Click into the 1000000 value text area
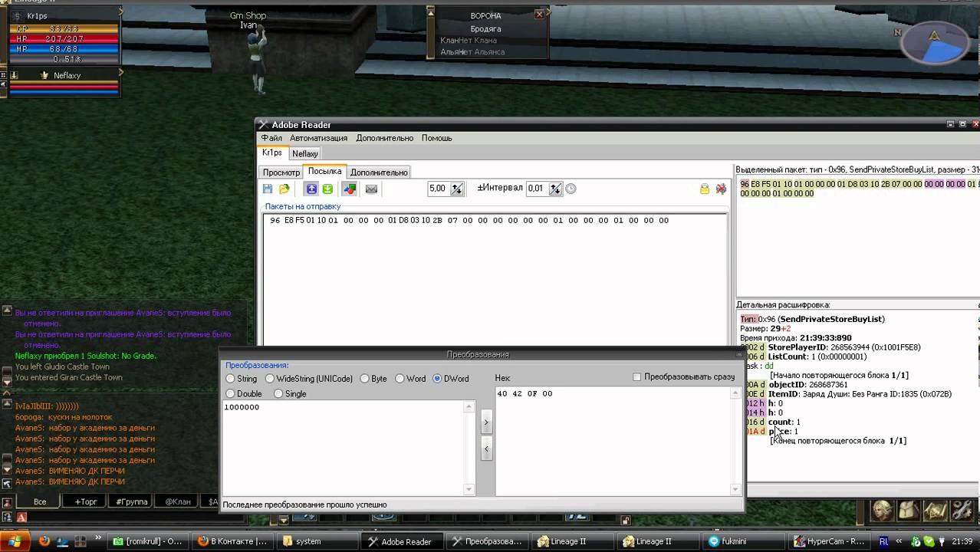The image size is (980, 552). (x=344, y=448)
